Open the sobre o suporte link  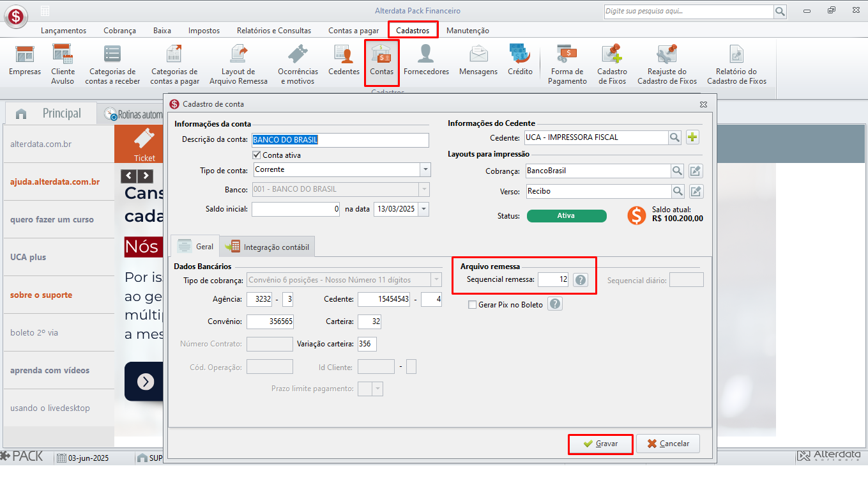(x=41, y=295)
